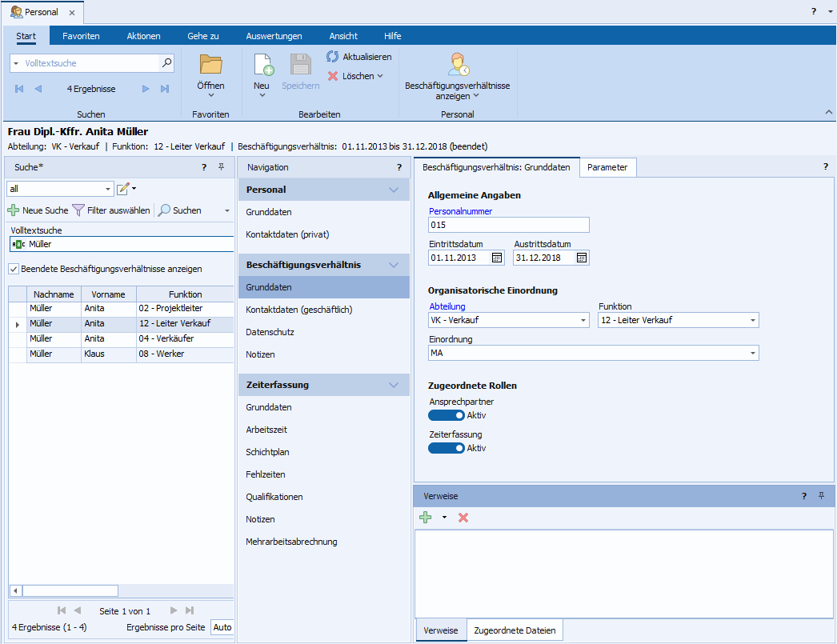Toggle the Ansprechpartner role switch
Screen dimensions: 837x644
click(447, 415)
